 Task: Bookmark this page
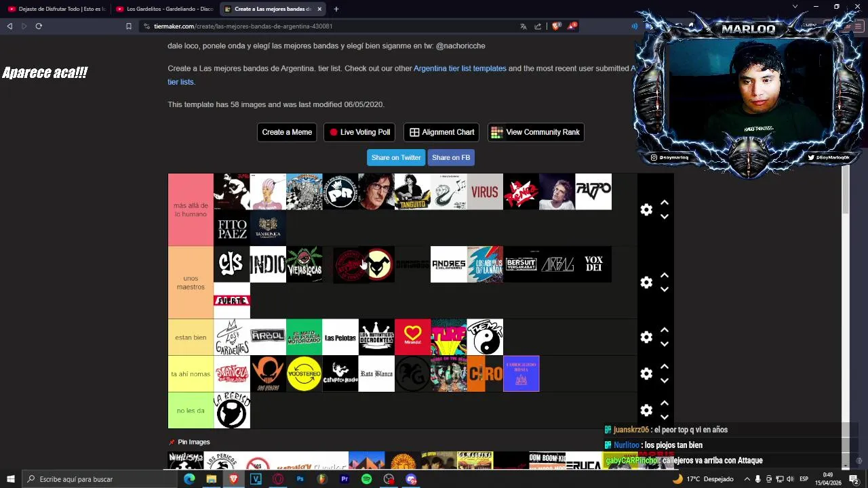[x=129, y=26]
